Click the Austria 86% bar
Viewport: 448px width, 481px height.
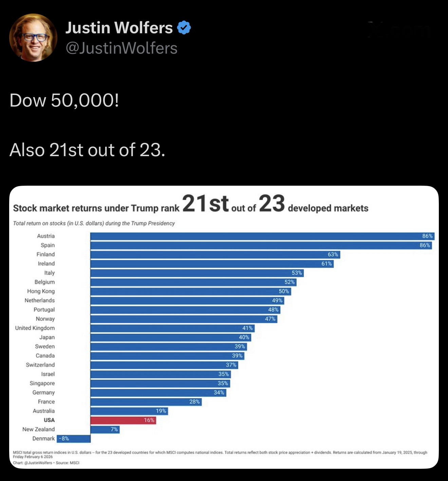262,236
